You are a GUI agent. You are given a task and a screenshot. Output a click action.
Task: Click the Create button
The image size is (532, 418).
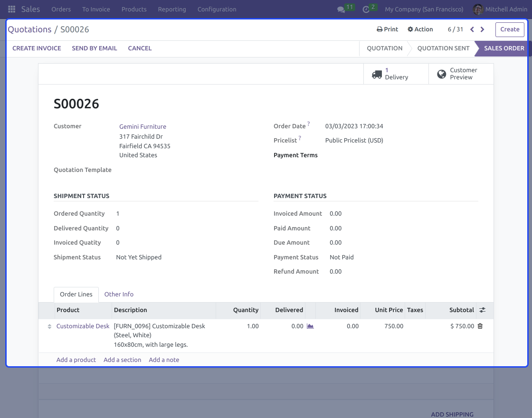click(510, 29)
